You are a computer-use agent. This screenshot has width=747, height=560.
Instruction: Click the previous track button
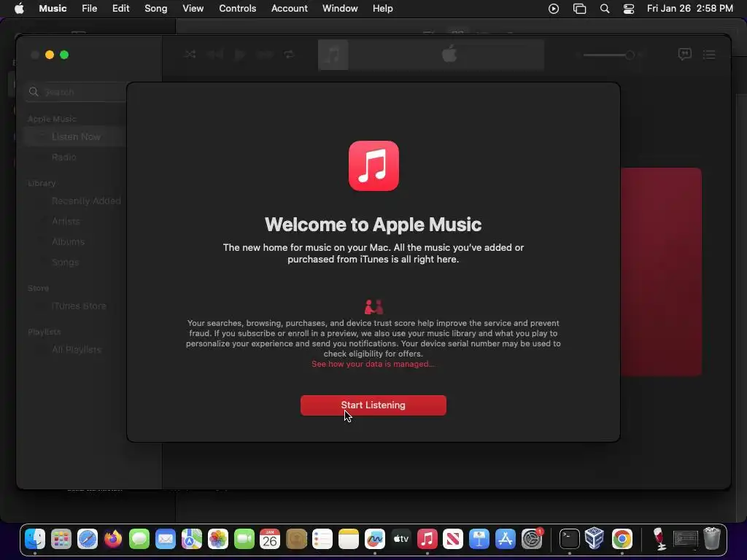coord(215,54)
